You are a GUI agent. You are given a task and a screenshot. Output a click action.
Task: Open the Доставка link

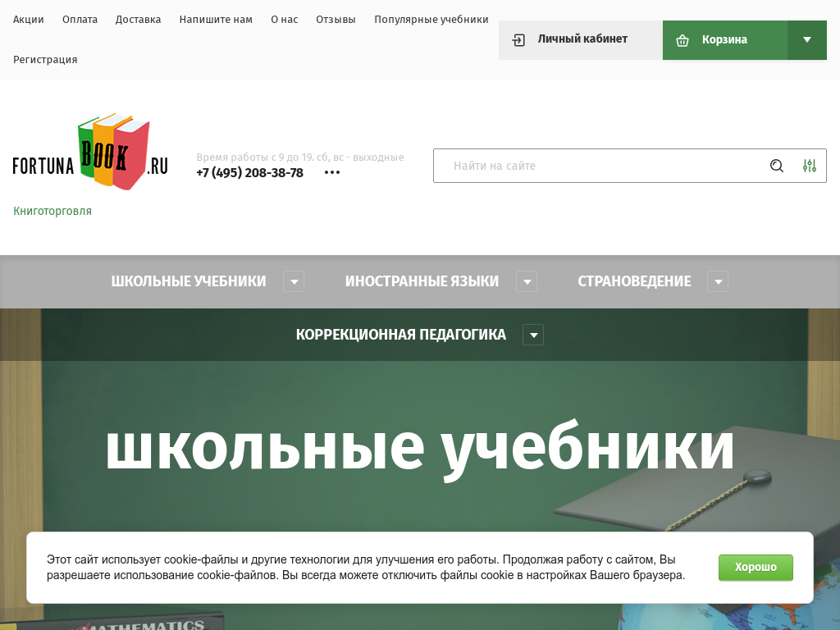coord(138,20)
